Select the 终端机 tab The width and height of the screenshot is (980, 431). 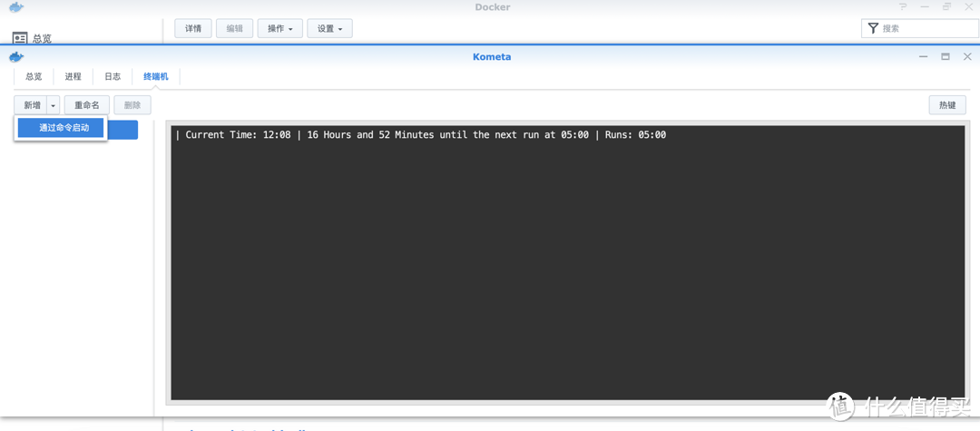pos(156,77)
